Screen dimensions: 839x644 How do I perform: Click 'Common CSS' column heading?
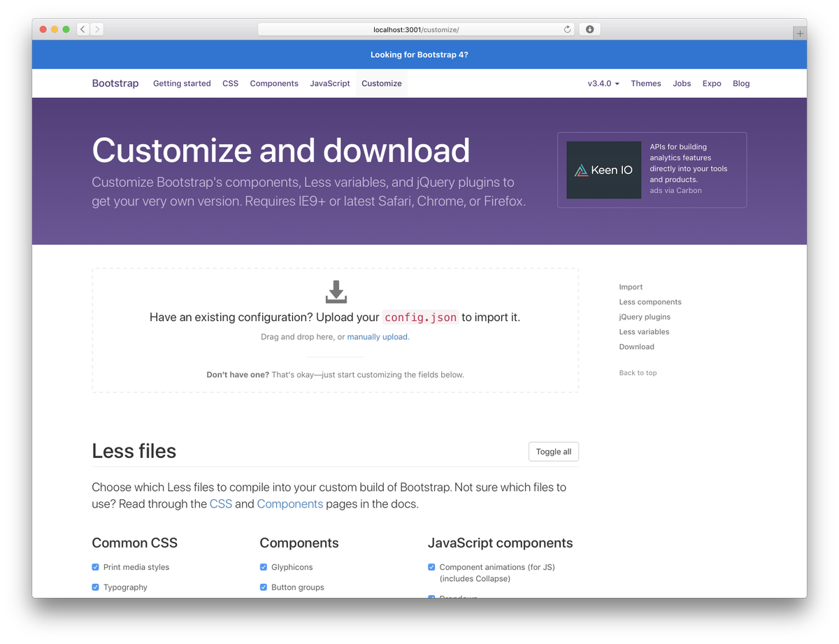[x=135, y=543]
